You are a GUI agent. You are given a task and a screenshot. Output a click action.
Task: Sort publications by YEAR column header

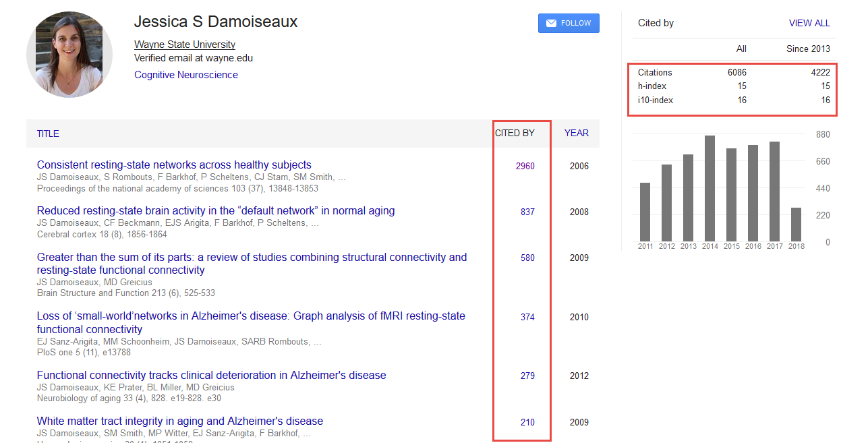pos(576,133)
